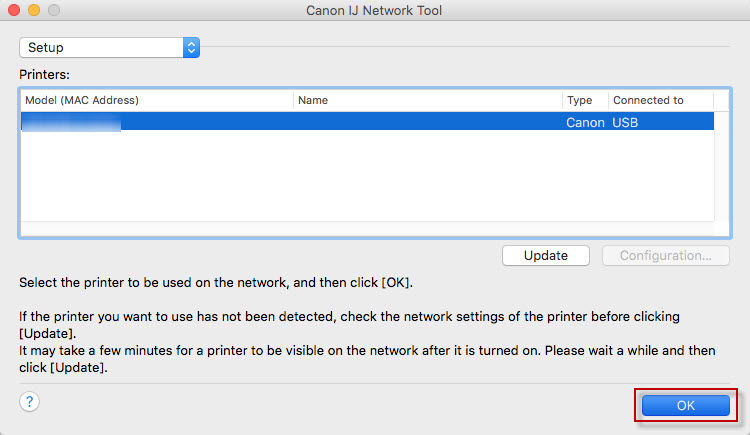The image size is (750, 435).
Task: Sort by the Type column header
Action: 585,100
